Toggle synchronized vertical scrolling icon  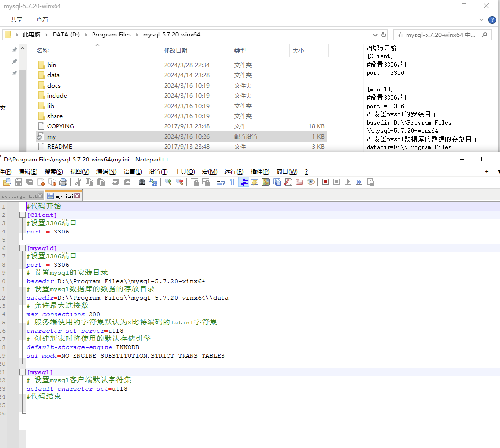195,182
